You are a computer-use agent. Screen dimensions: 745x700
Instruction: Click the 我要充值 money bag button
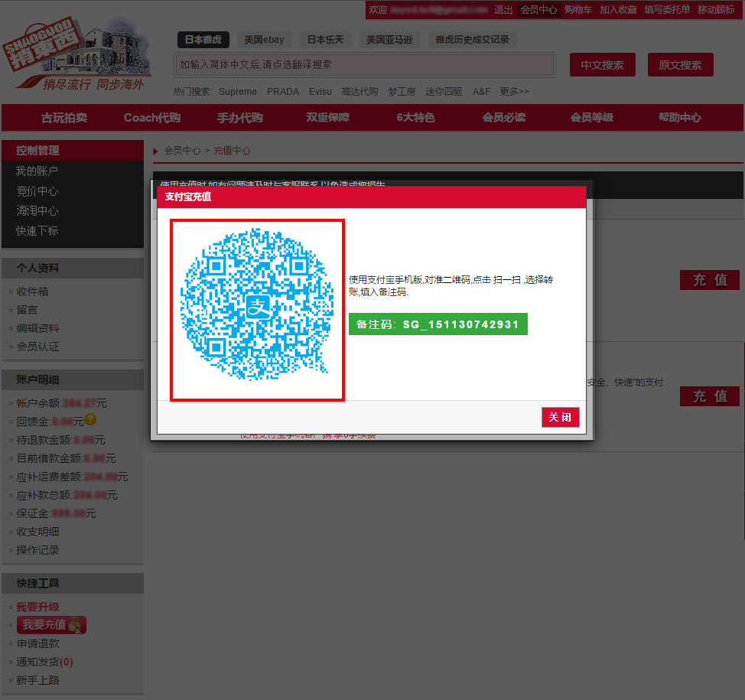point(51,625)
